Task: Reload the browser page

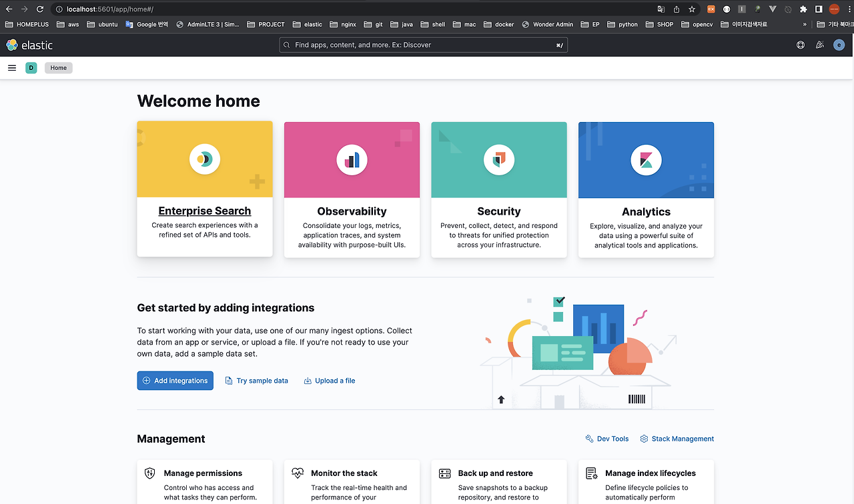Action: pyautogui.click(x=40, y=9)
